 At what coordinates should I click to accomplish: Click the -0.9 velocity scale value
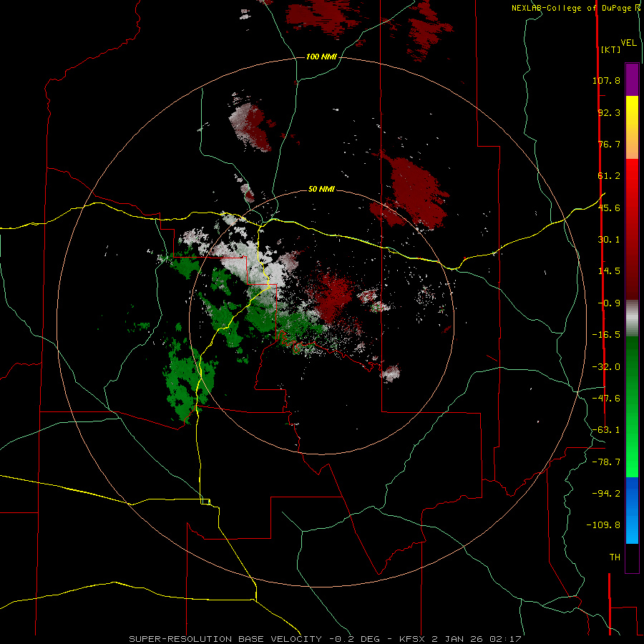[x=609, y=303]
